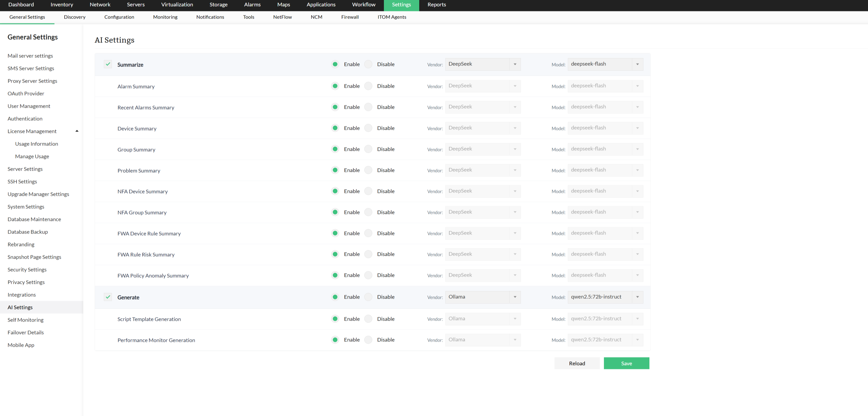Switch to the Notifications tab
Viewport: 868px width, 416px height.
point(210,17)
